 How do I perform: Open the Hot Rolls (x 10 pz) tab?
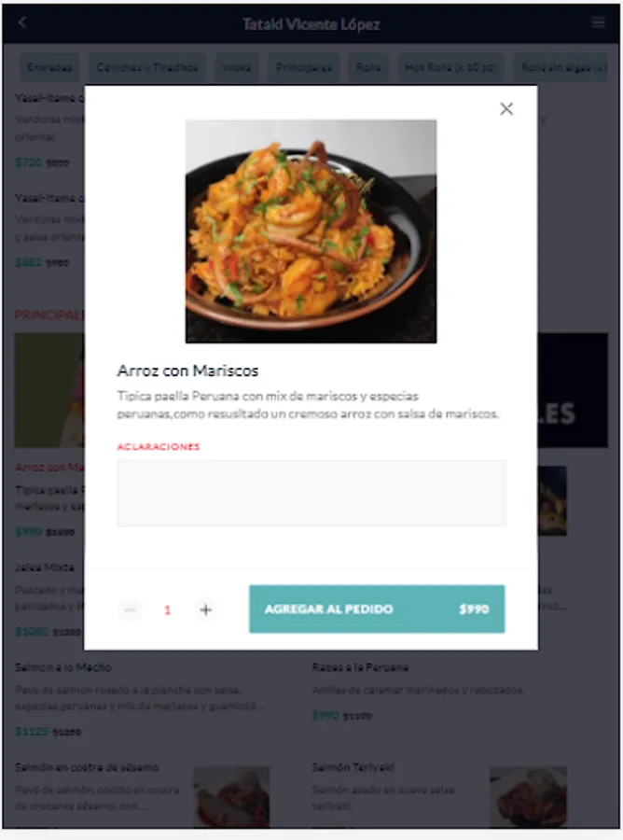450,67
